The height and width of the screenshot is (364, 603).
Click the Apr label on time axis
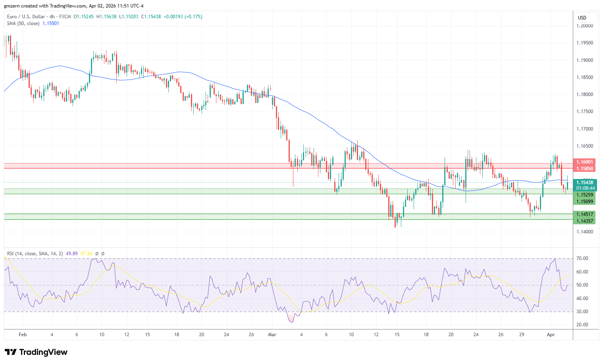click(x=551, y=335)
